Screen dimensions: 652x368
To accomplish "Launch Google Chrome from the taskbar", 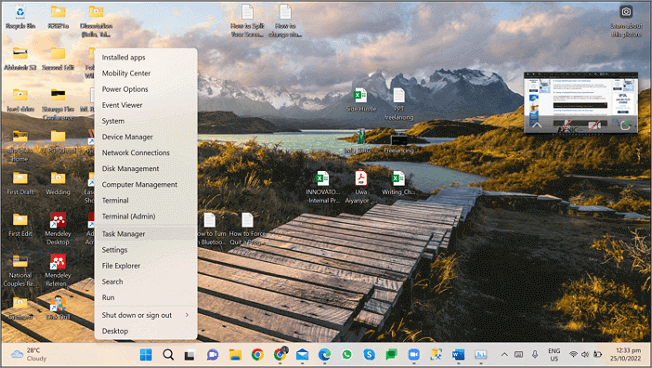I will click(x=257, y=355).
